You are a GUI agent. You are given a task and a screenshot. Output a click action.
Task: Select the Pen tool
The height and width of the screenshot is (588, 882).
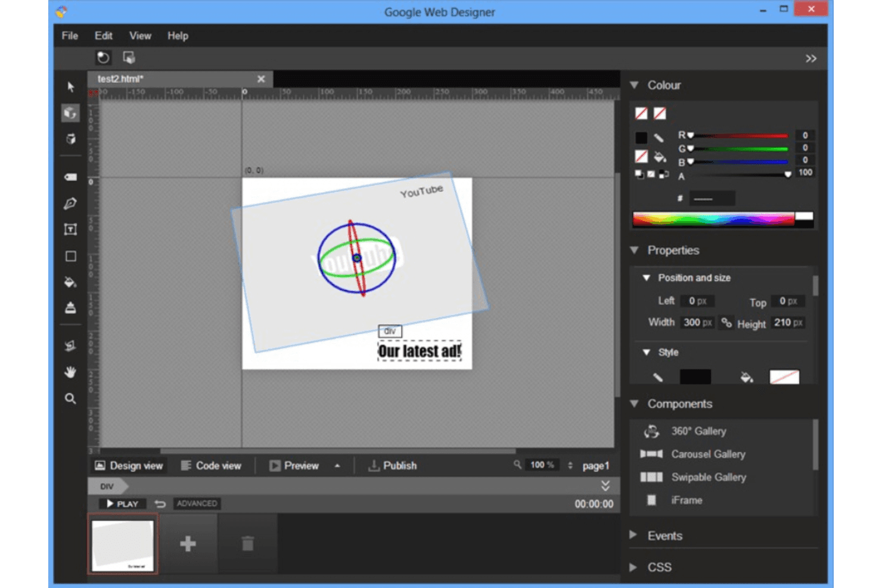[x=70, y=204]
